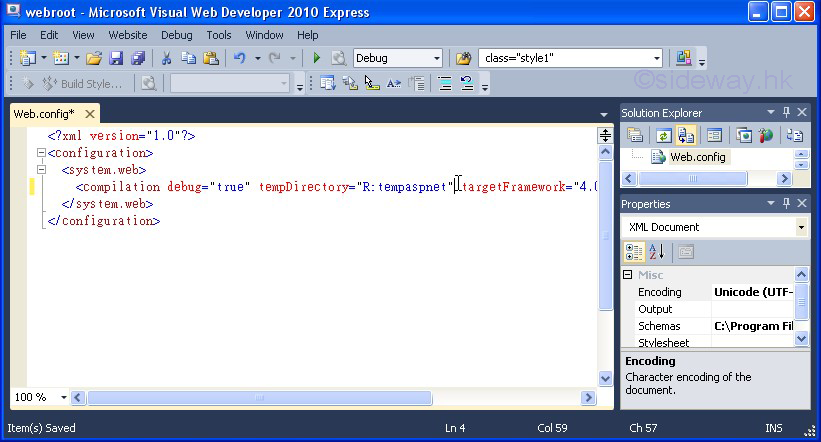Screen dimensions: 821x442
Task: Toggle auto-hide pin on Properties panel
Action: point(786,203)
